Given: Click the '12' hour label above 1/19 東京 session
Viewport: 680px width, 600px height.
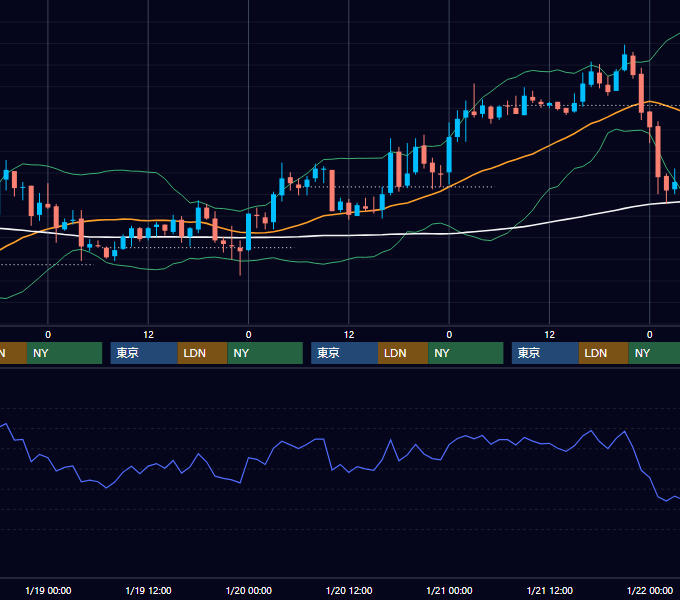Looking at the screenshot, I should (x=148, y=335).
